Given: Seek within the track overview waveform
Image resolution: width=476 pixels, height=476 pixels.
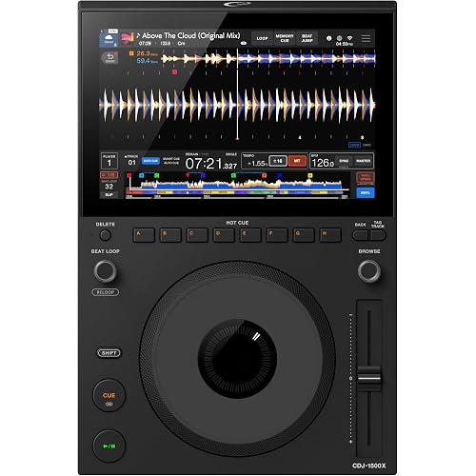Looking at the screenshot, I should 237,185.
